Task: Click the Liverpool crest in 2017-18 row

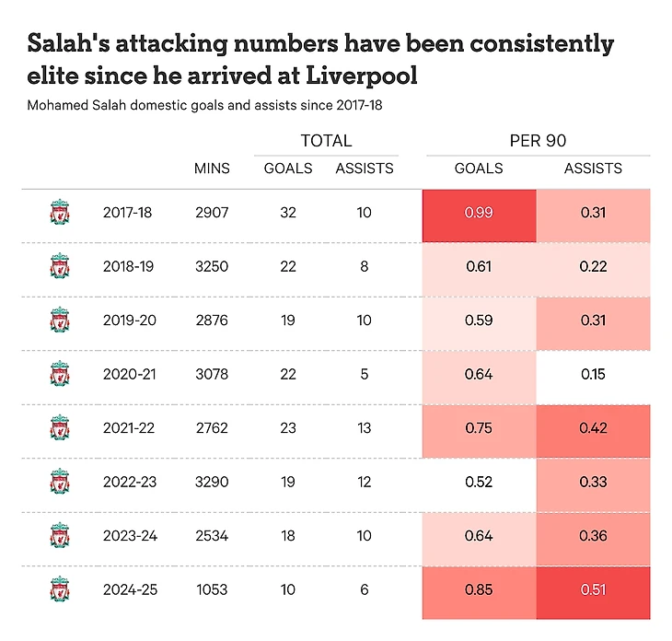Action: [x=60, y=212]
